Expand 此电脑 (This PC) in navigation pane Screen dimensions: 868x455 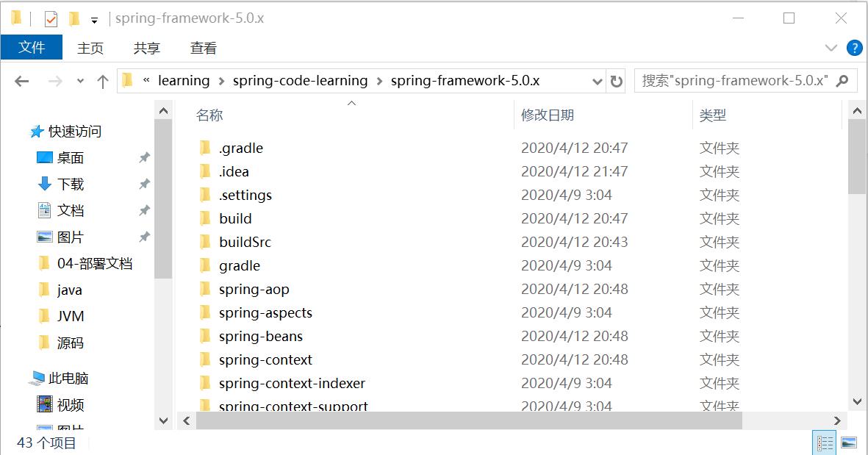[x=21, y=378]
